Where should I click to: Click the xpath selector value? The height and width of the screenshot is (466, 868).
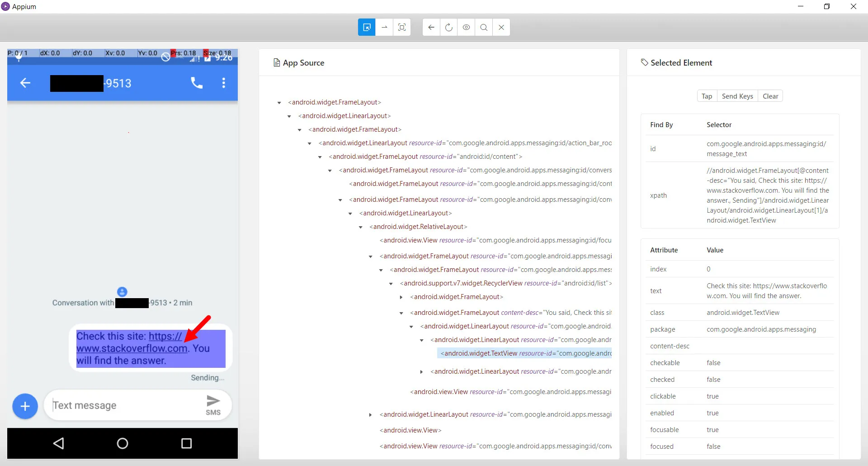pos(768,195)
